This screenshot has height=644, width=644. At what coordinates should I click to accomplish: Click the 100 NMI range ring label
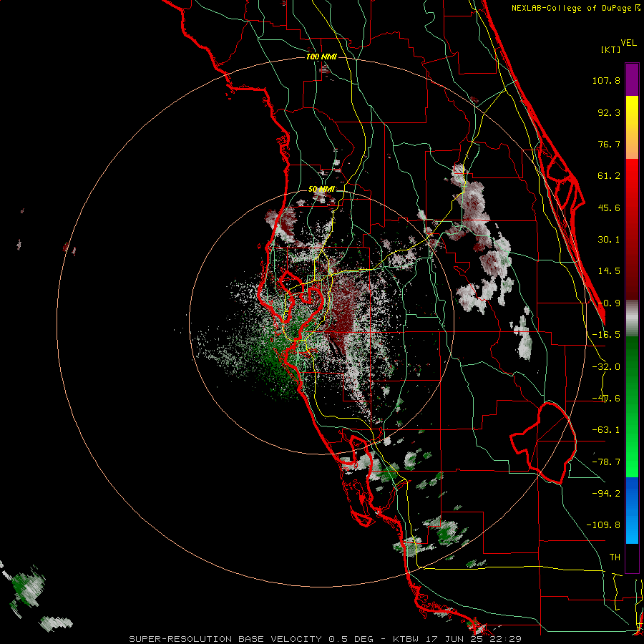321,57
